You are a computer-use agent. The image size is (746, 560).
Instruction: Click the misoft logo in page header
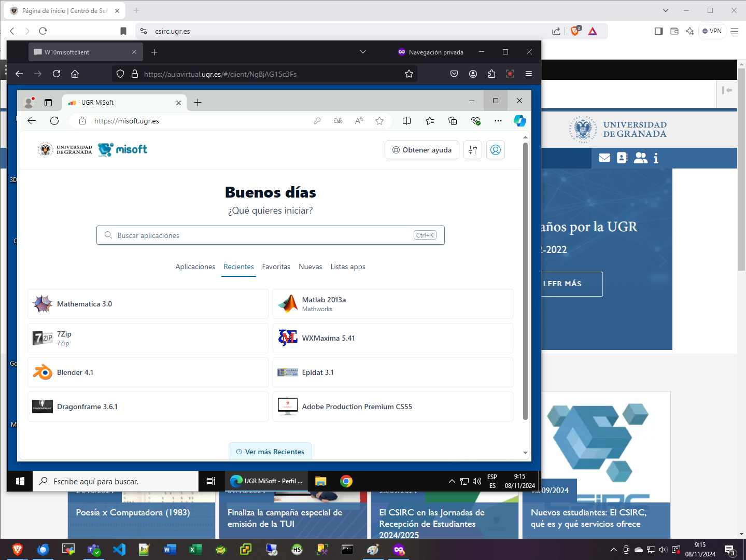(123, 149)
